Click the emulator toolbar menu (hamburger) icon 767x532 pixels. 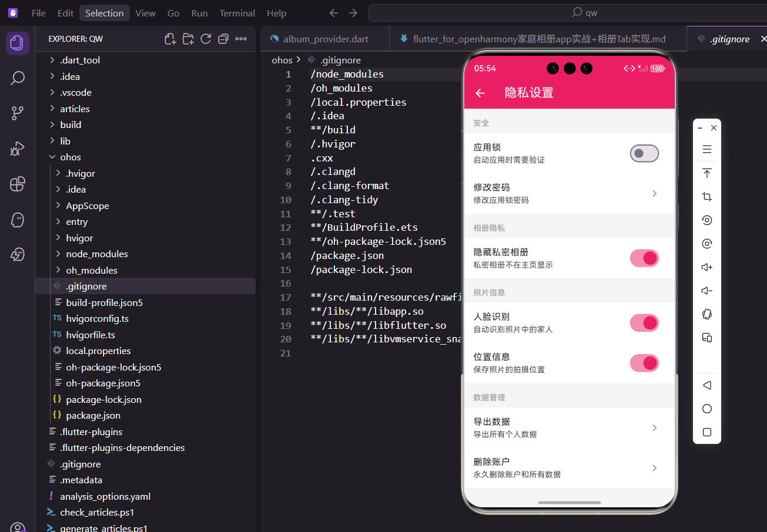[707, 149]
